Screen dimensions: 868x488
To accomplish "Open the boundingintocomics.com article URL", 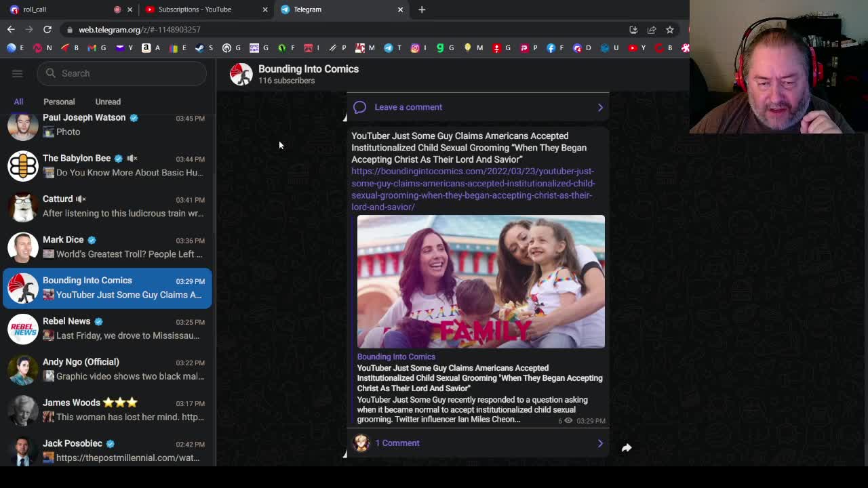I will pos(473,189).
